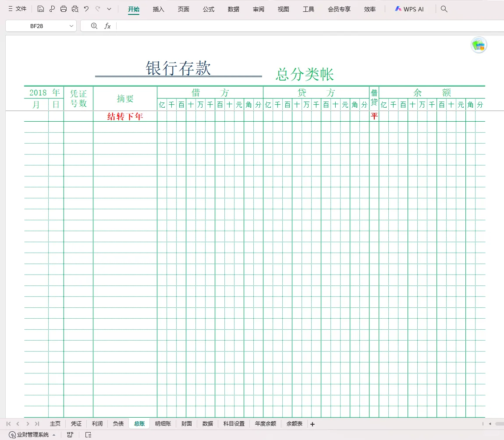Expand the 业财管理系统 menu
The width and height of the screenshot is (504, 440).
point(53,434)
